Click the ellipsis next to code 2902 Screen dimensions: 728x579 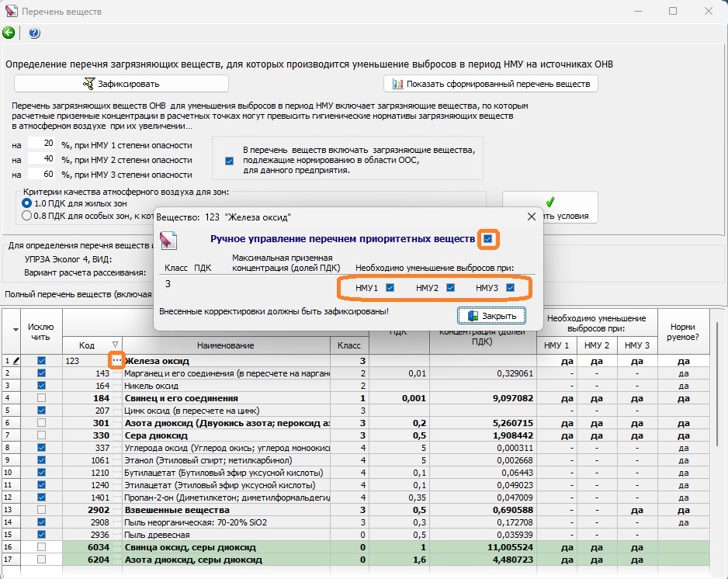click(x=117, y=510)
